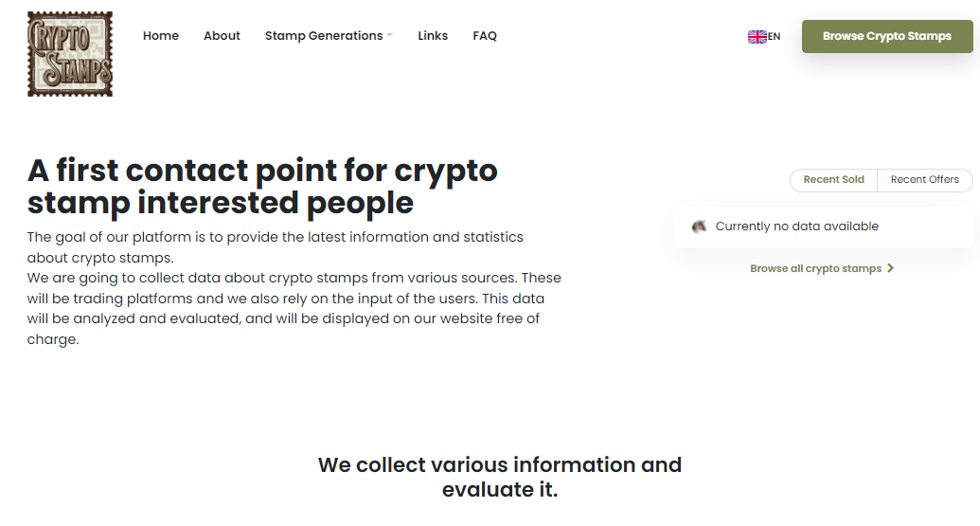Viewport: 980px width, 526px height.
Task: Click the caret beside Stamp Generations
Action: (390, 36)
